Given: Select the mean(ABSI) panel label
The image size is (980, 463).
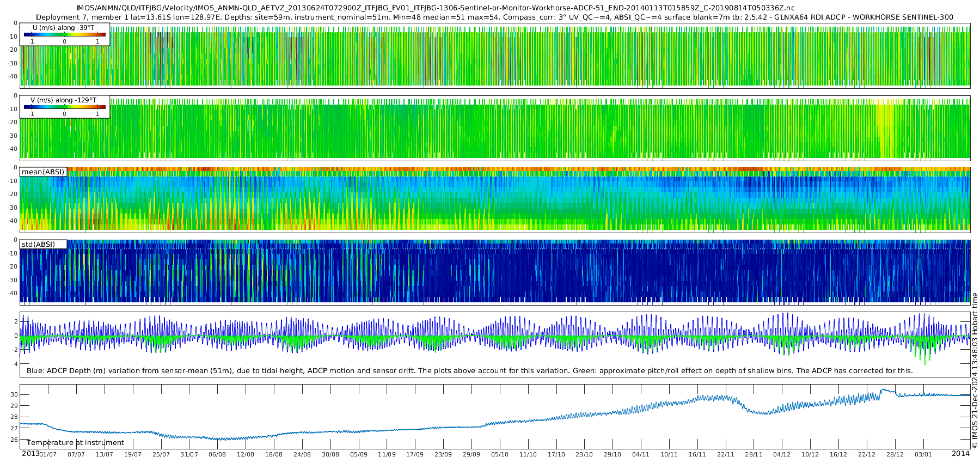Looking at the screenshot, I should [x=43, y=172].
